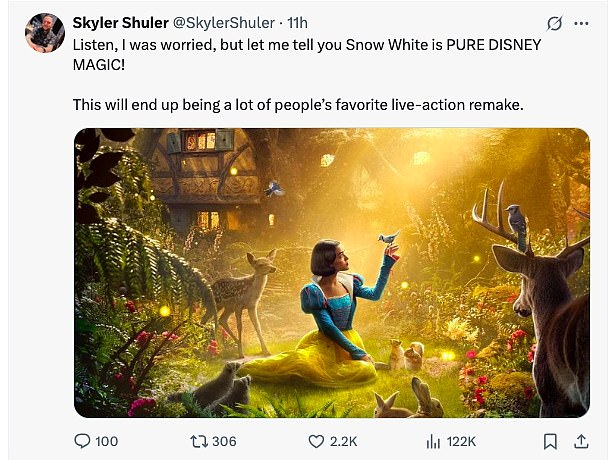This screenshot has height=460, width=615.
Task: View post analytics via bar chart icon
Action: (434, 441)
